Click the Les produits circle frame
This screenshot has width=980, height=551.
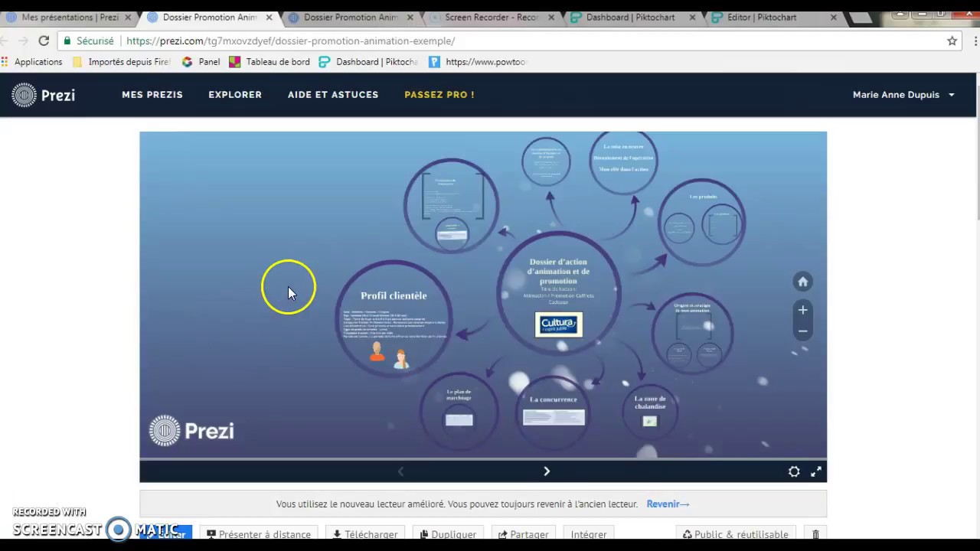pos(702,221)
